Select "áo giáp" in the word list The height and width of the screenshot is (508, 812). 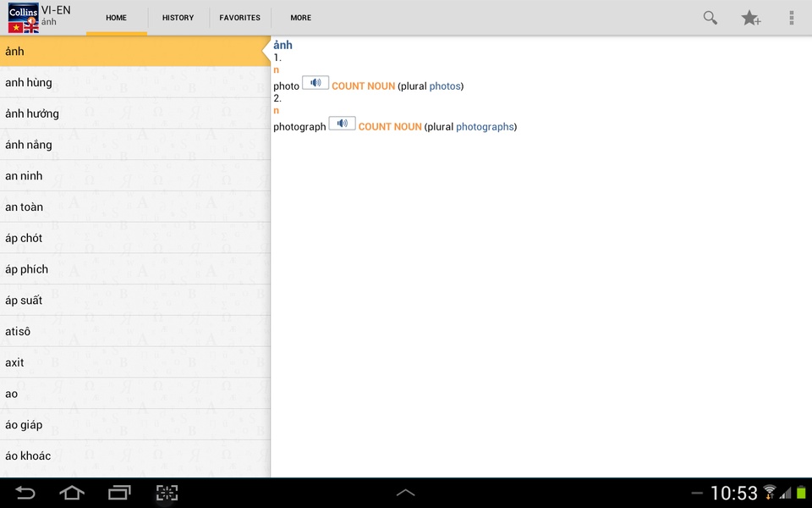(135, 424)
